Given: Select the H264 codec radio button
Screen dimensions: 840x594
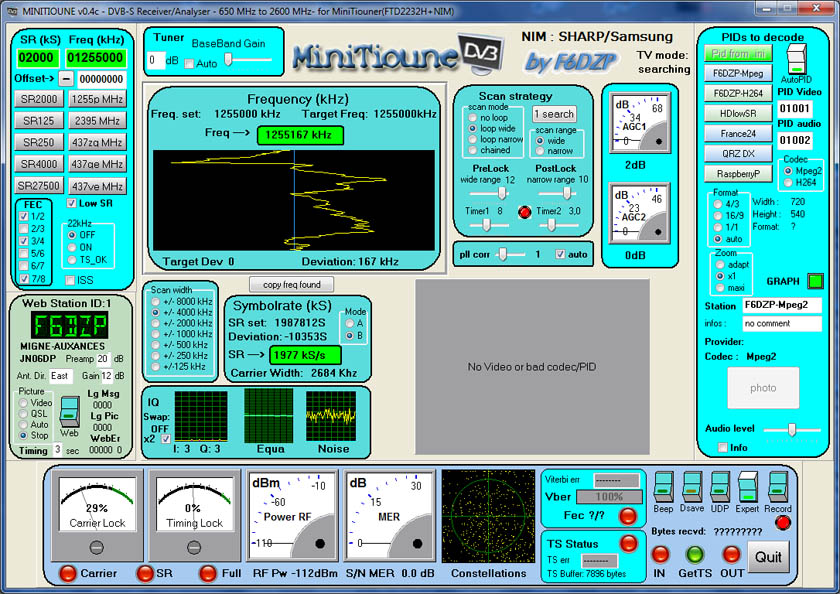Looking at the screenshot, I should pos(788,182).
